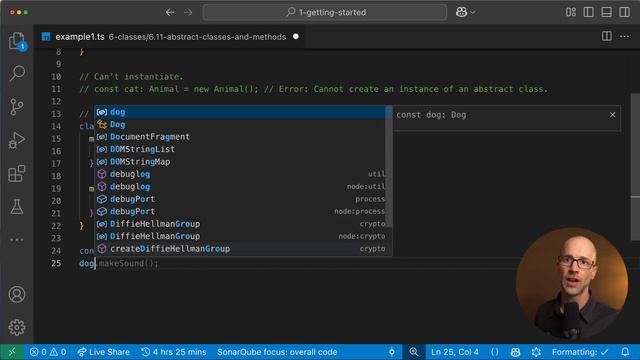Select the example1.ts editor tab
Image resolution: width=640 pixels, height=360 pixels.
171,37
